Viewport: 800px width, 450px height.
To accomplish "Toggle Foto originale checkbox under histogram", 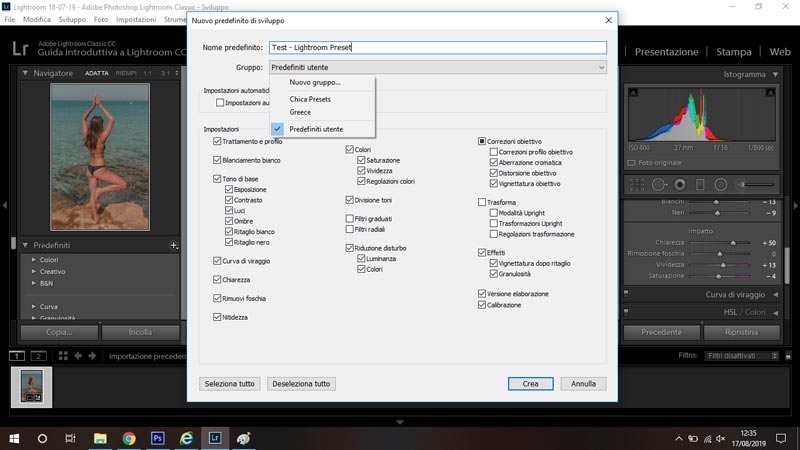I will [632, 163].
